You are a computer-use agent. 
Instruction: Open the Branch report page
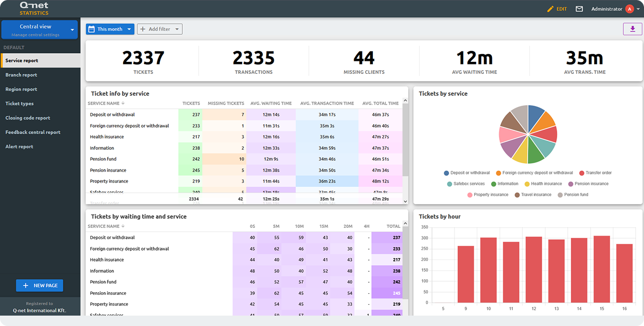pyautogui.click(x=21, y=75)
